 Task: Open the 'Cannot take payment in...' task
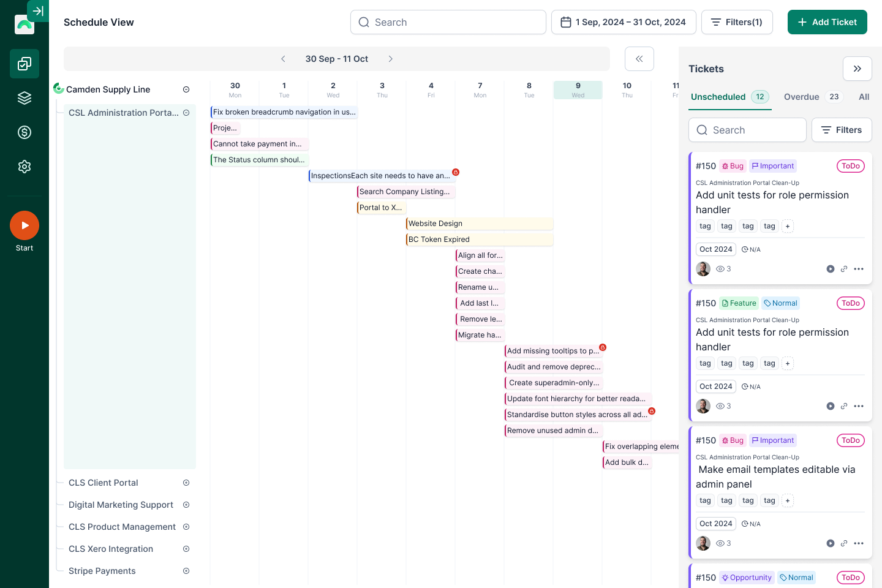[x=260, y=144]
